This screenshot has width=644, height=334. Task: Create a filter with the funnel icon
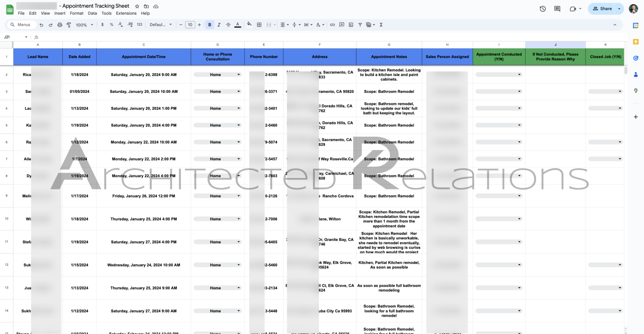point(360,25)
